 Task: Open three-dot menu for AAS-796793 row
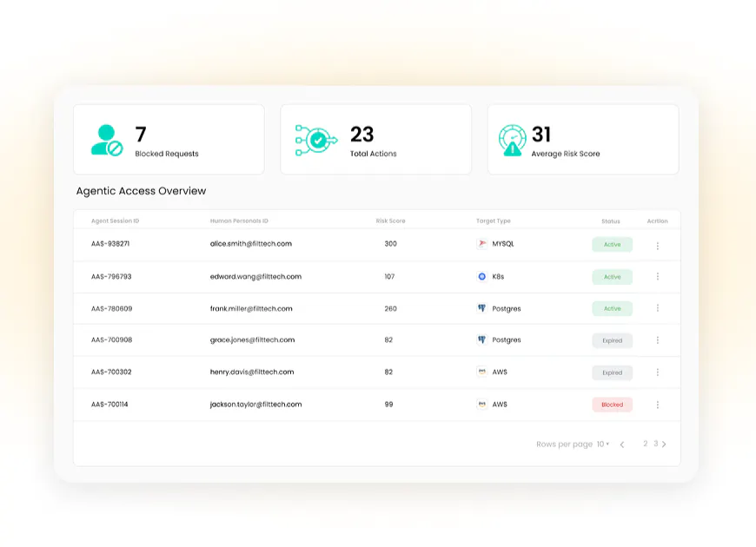pos(657,276)
